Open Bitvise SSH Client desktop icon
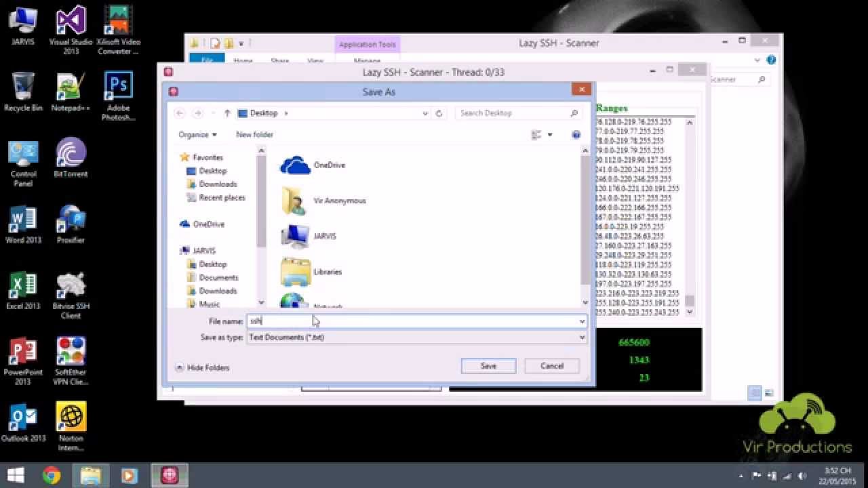 [71, 295]
